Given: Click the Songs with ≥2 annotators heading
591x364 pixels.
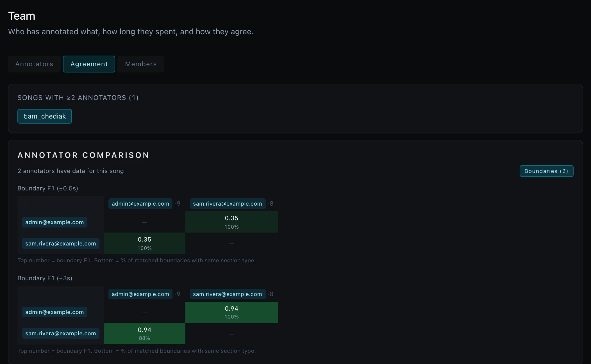Looking at the screenshot, I should [x=78, y=98].
